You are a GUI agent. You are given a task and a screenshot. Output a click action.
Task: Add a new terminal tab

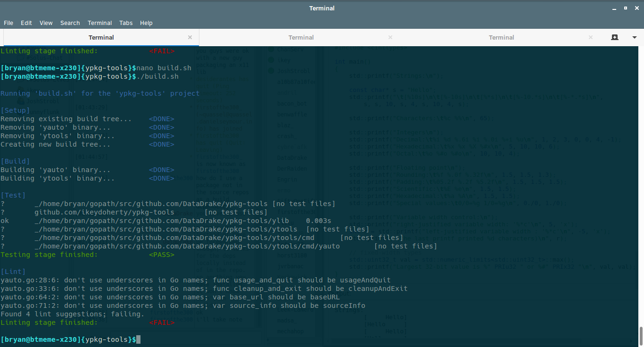614,37
